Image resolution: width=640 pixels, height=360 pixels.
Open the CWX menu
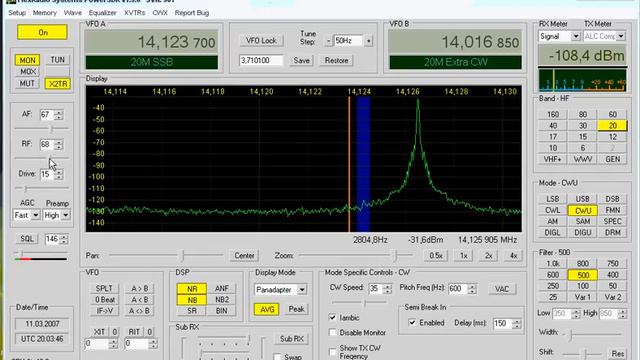[x=160, y=13]
